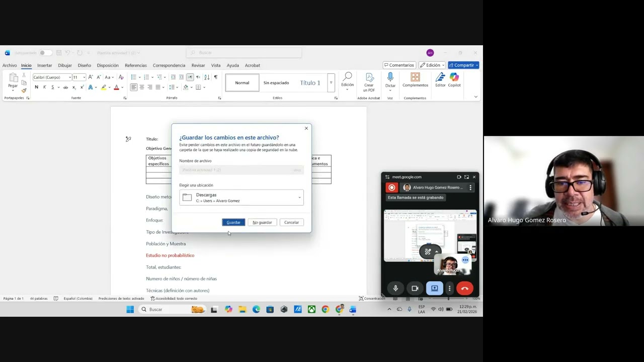Toggle subscript formatting
Viewport: 644px width, 362px height.
[74, 87]
